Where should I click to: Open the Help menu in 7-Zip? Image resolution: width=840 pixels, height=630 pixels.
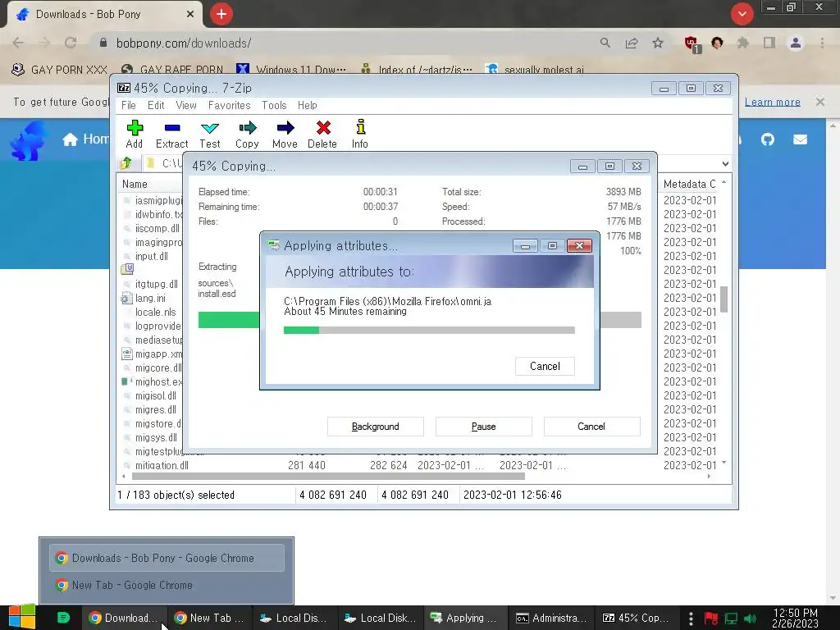[x=308, y=106]
